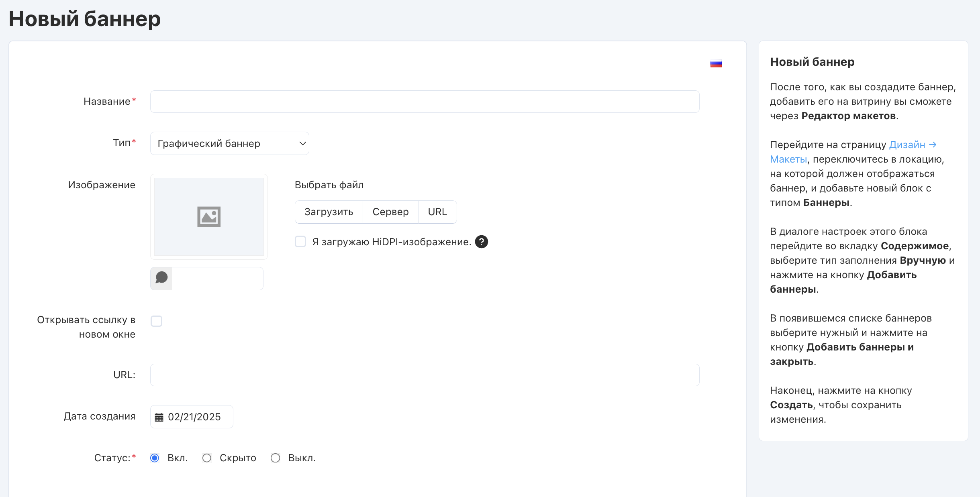Choose the URL file source option
This screenshot has height=497, width=980.
[437, 212]
